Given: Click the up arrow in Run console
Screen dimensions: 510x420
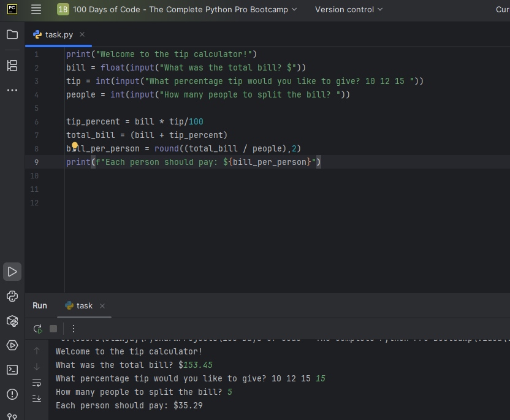Looking at the screenshot, I should [37, 350].
